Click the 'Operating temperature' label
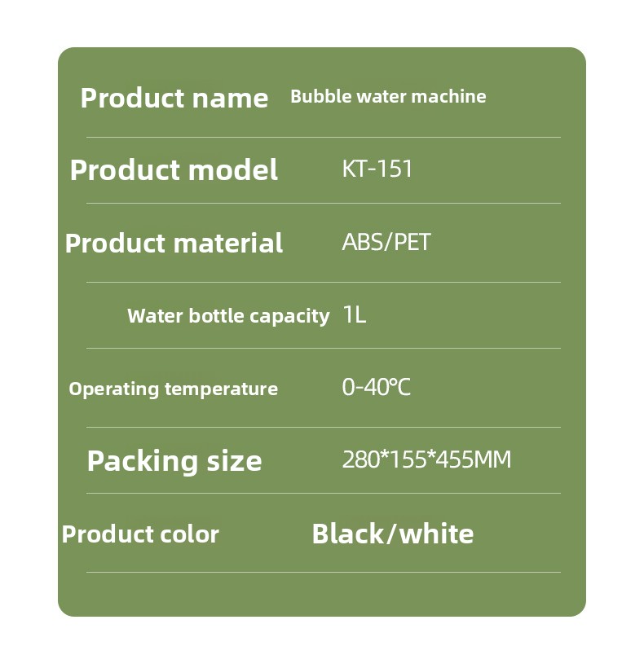Viewport: 644px width, 668px height. tap(174, 389)
